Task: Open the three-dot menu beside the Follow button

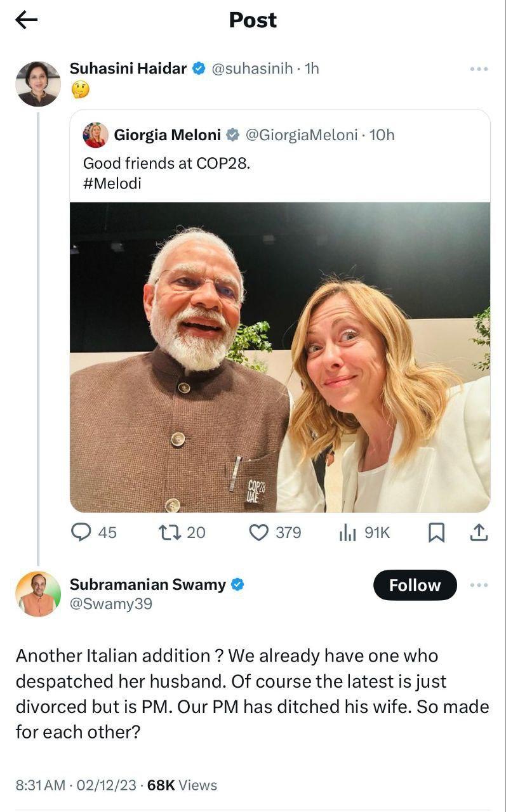Action: 479,585
